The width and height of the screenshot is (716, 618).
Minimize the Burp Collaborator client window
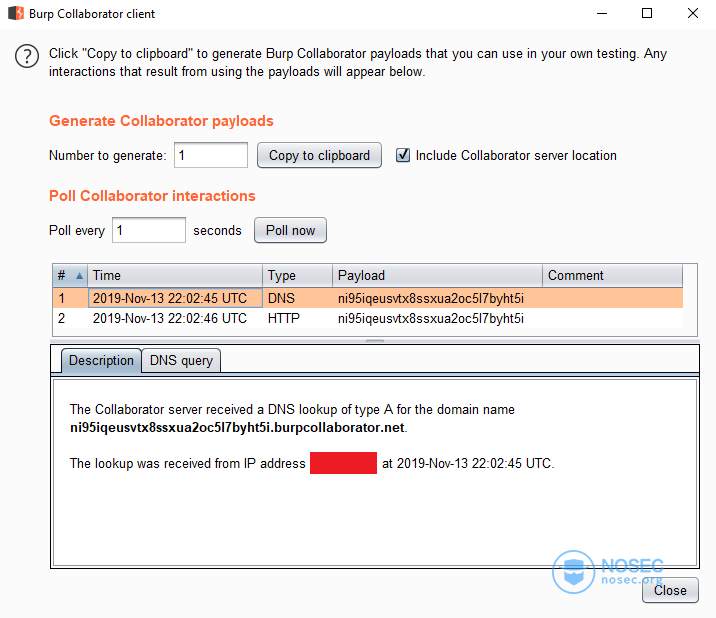[x=602, y=13]
